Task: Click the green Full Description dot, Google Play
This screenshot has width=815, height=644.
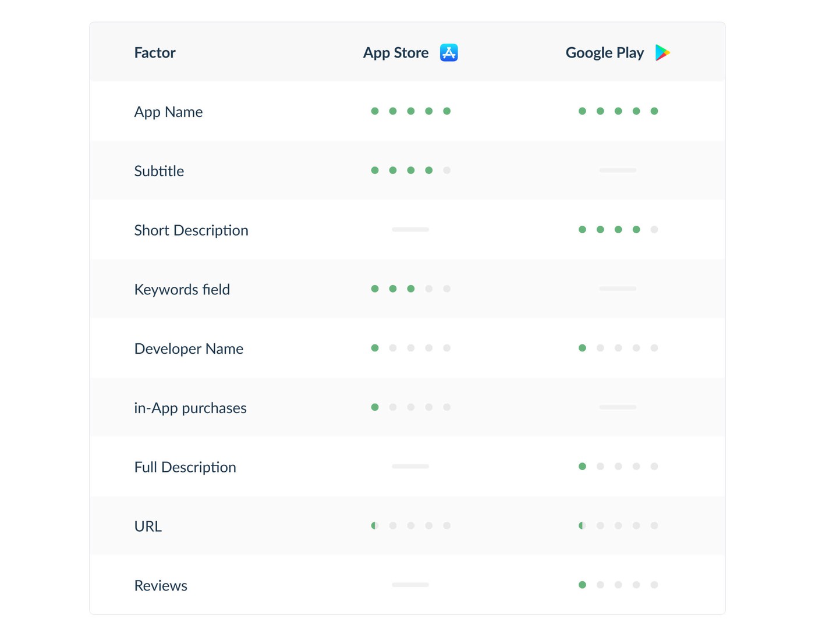Action: pos(582,466)
